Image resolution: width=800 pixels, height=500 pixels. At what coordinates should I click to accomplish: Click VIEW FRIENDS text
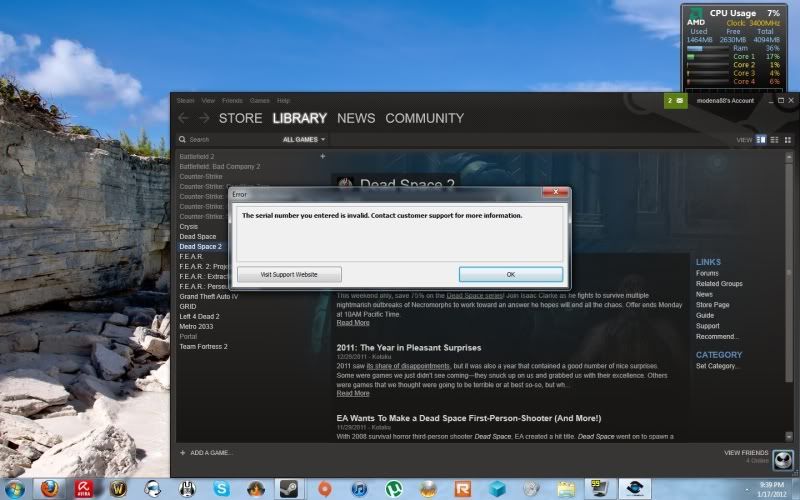click(x=746, y=453)
